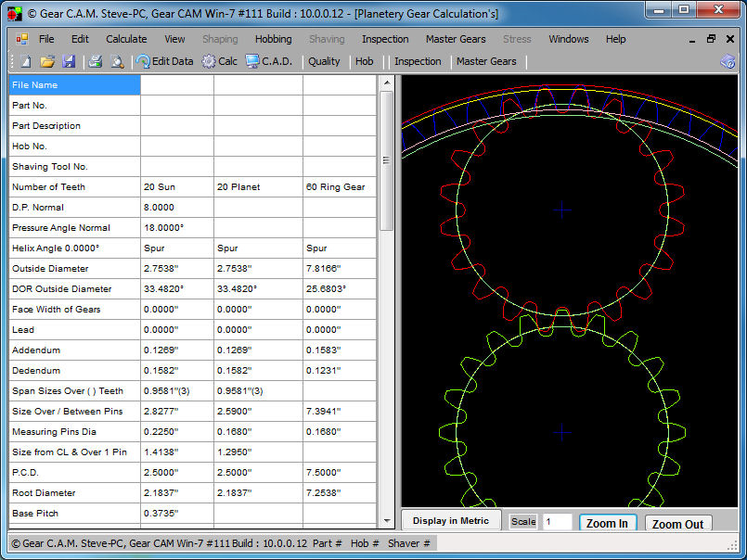The image size is (747, 560).
Task: Click the New file toolbar icon
Action: point(26,61)
